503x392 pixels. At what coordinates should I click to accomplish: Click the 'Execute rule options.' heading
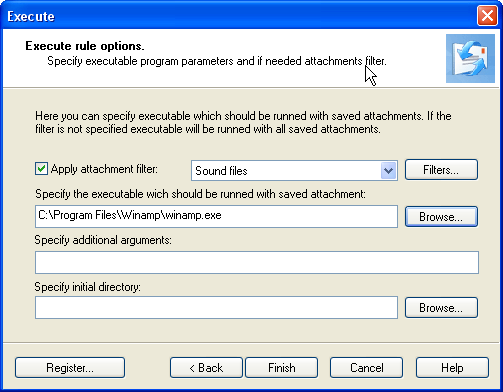(85, 46)
